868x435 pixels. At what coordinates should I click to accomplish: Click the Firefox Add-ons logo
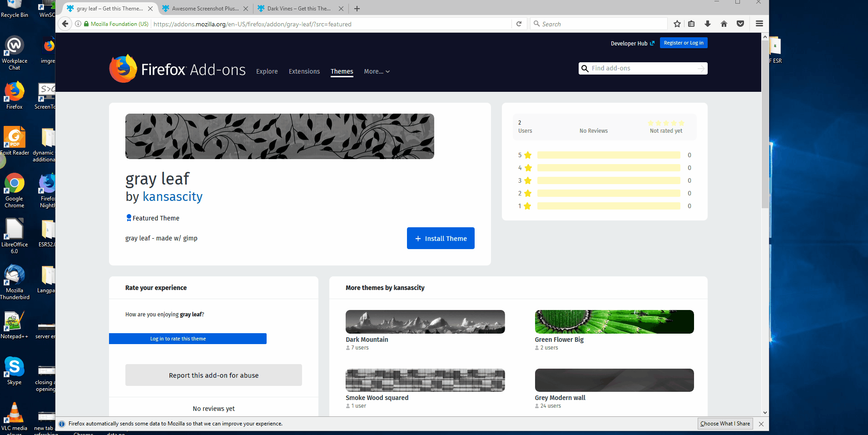tap(177, 69)
